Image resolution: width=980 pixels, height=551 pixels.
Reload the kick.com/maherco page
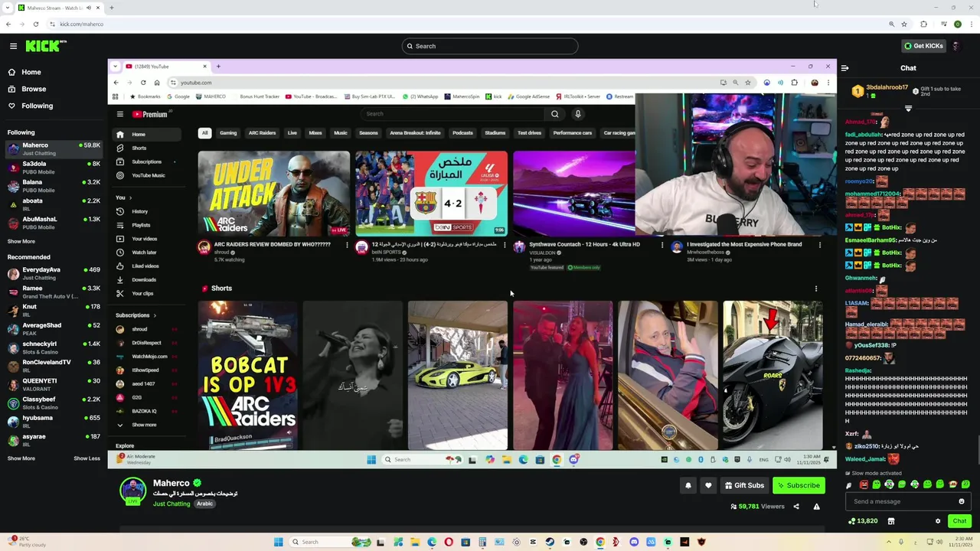(35, 24)
